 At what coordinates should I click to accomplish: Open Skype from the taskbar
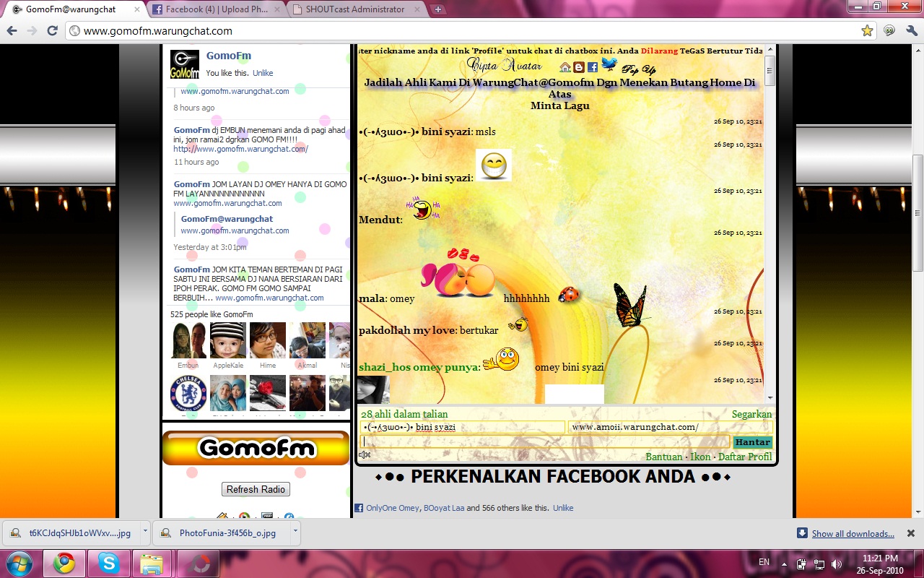point(109,563)
